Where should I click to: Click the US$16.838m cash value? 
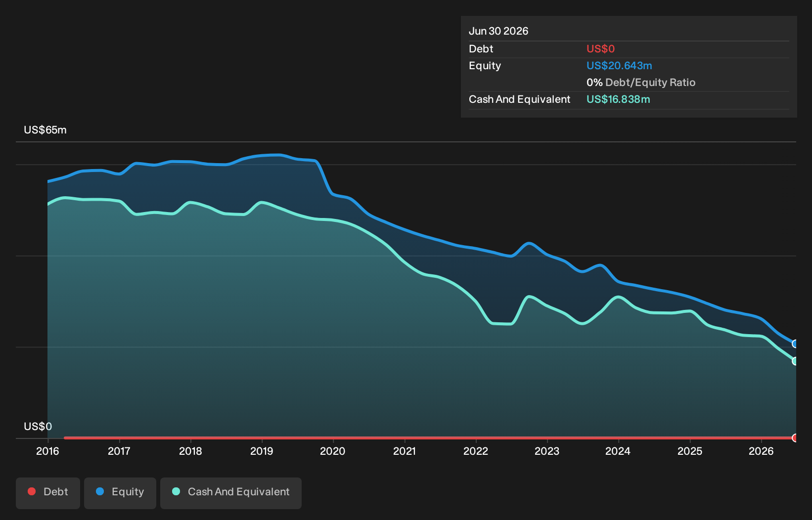(618, 99)
